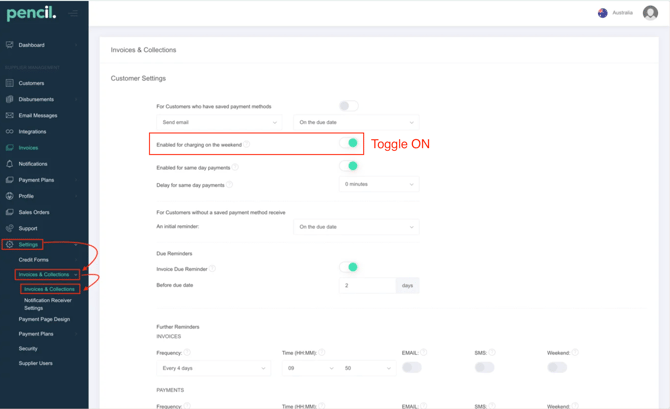This screenshot has width=670, height=409.
Task: Open Email Messages via envelope icon
Action: (10, 115)
